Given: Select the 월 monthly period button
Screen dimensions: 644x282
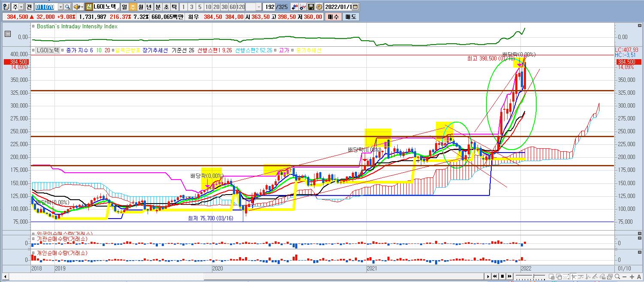Looking at the screenshot, I should (141, 7).
